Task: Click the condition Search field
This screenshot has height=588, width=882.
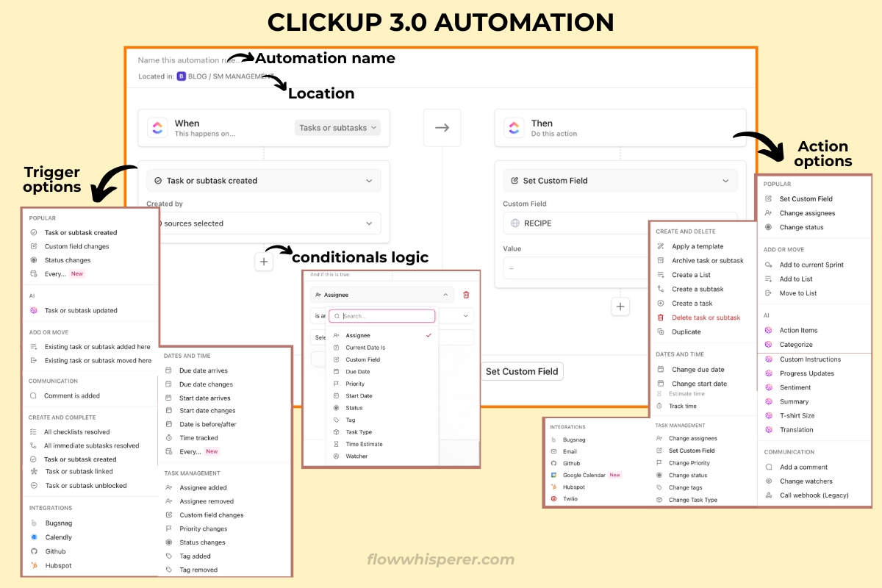Action: [x=381, y=316]
